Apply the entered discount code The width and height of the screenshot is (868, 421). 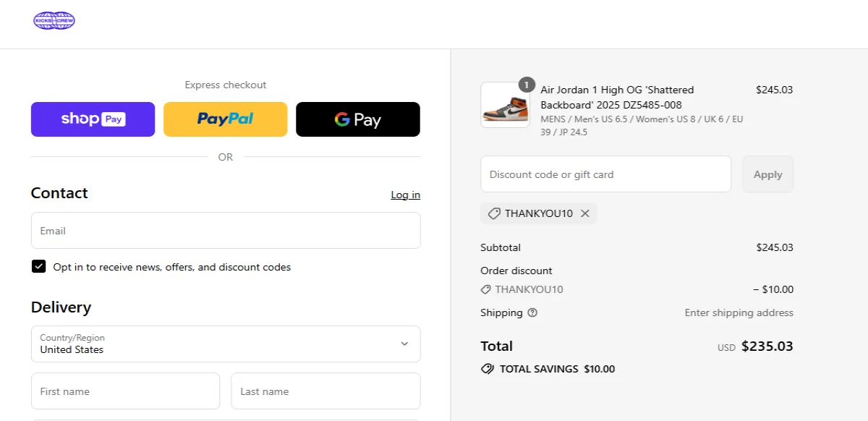(767, 174)
